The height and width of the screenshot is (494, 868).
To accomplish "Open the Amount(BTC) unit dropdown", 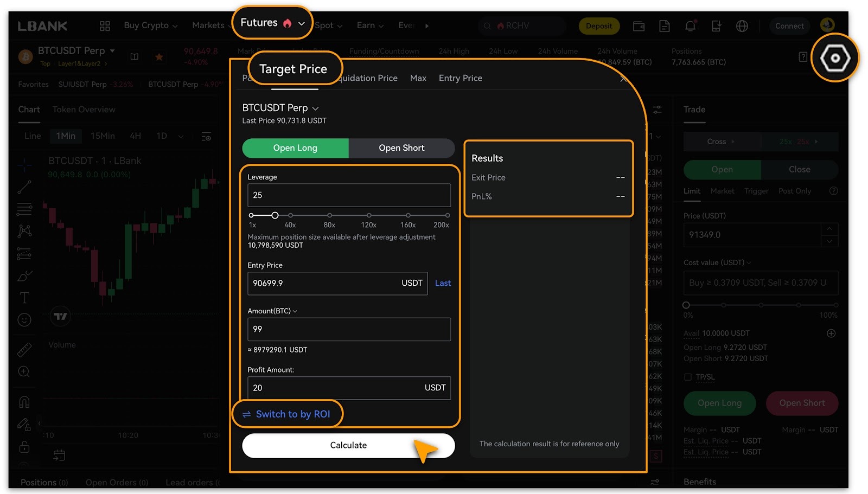I will (x=272, y=311).
